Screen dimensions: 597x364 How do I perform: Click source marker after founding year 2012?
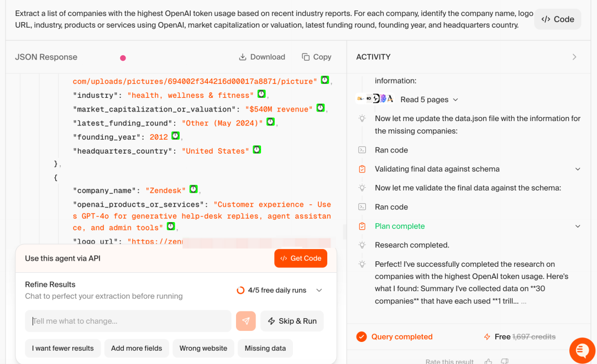pos(175,136)
